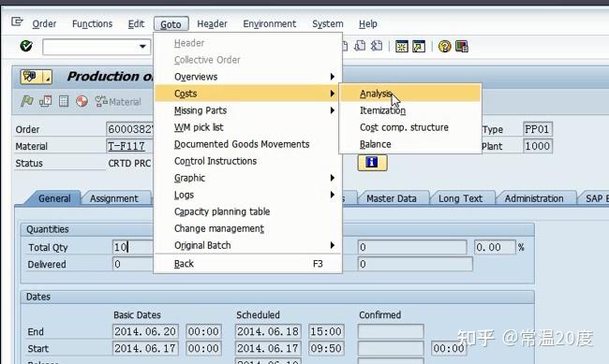Switch to the Master Data tab
This screenshot has height=364, width=609.
(391, 198)
